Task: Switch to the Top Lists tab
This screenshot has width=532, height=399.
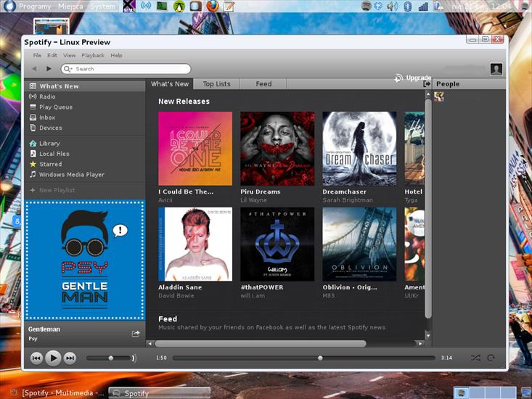Action: tap(216, 84)
